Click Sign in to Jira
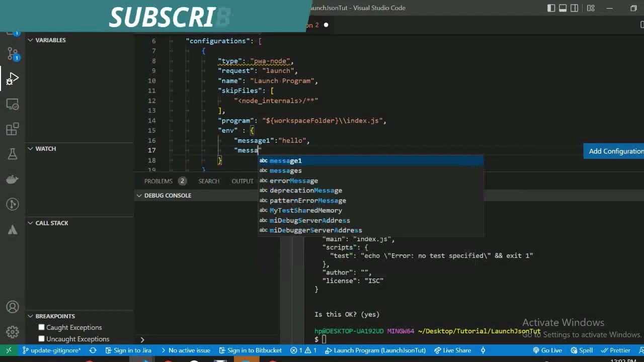This screenshot has width=644, height=362. 128,350
